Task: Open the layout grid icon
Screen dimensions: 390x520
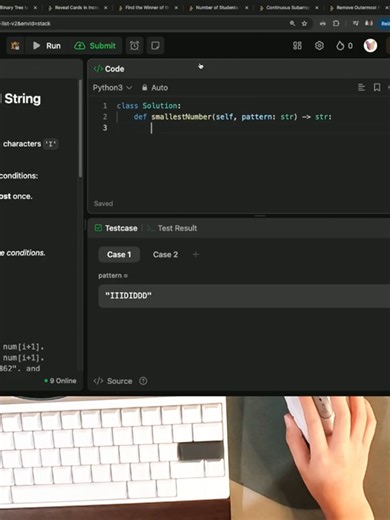Action: click(x=297, y=46)
